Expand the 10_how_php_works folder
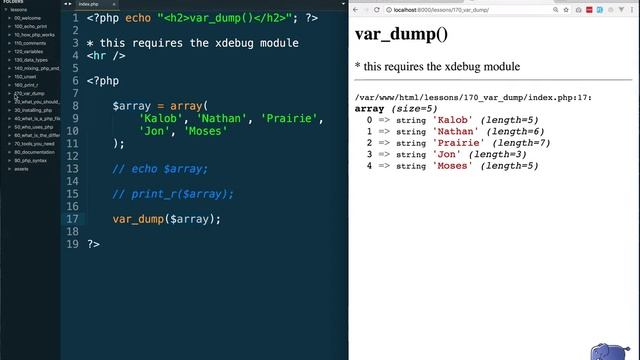 pyautogui.click(x=9, y=35)
